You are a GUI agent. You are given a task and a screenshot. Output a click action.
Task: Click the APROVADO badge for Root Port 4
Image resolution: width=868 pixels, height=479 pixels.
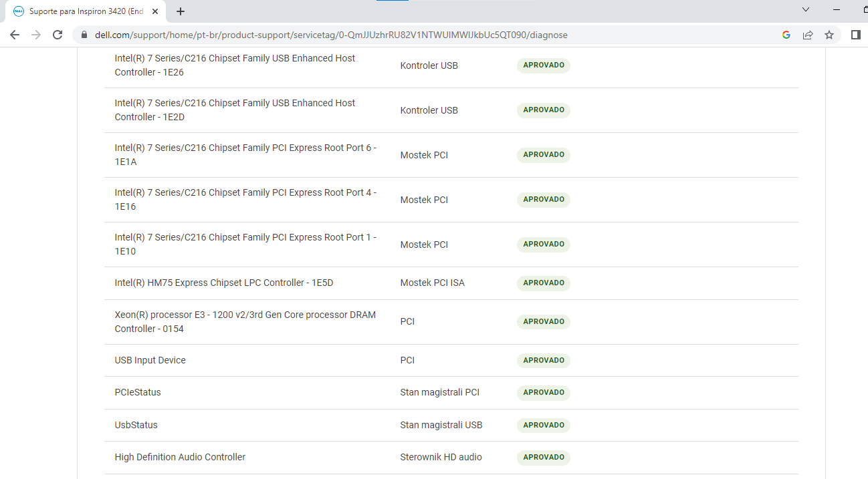point(544,200)
